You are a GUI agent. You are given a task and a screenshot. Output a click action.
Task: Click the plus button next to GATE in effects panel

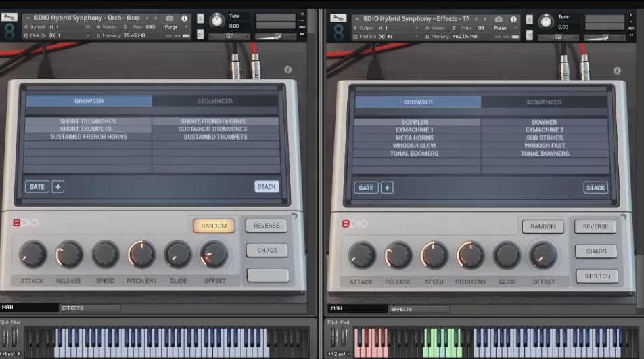(387, 188)
